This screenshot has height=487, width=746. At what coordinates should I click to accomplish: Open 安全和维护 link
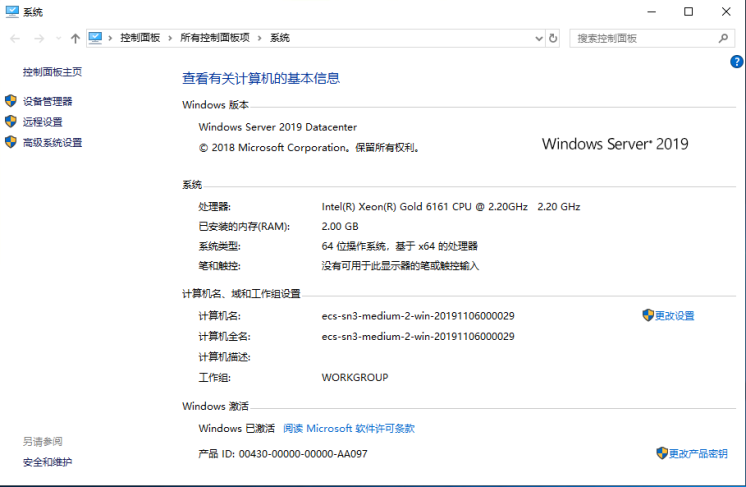point(48,462)
